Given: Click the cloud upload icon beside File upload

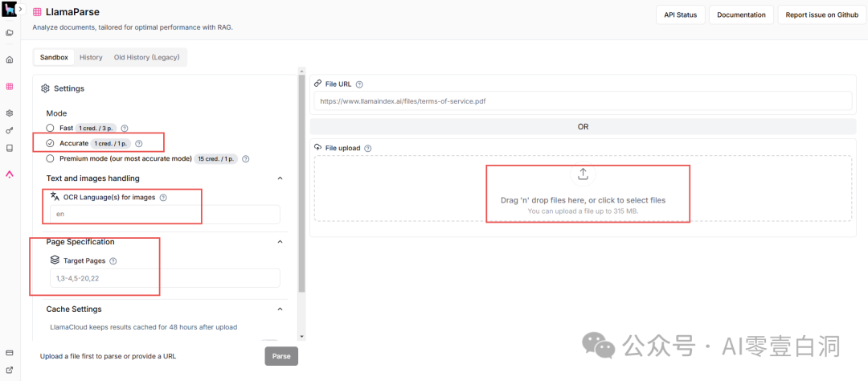Looking at the screenshot, I should click(317, 147).
